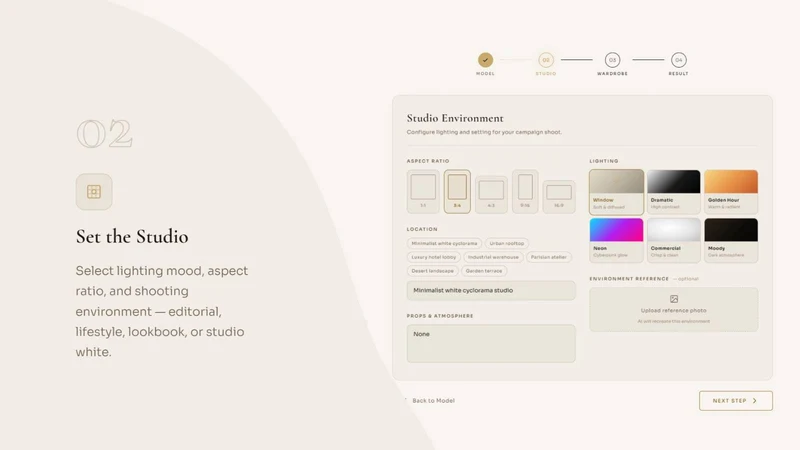Image resolution: width=800 pixels, height=450 pixels.
Task: Click the image upload icon
Action: pyautogui.click(x=673, y=299)
